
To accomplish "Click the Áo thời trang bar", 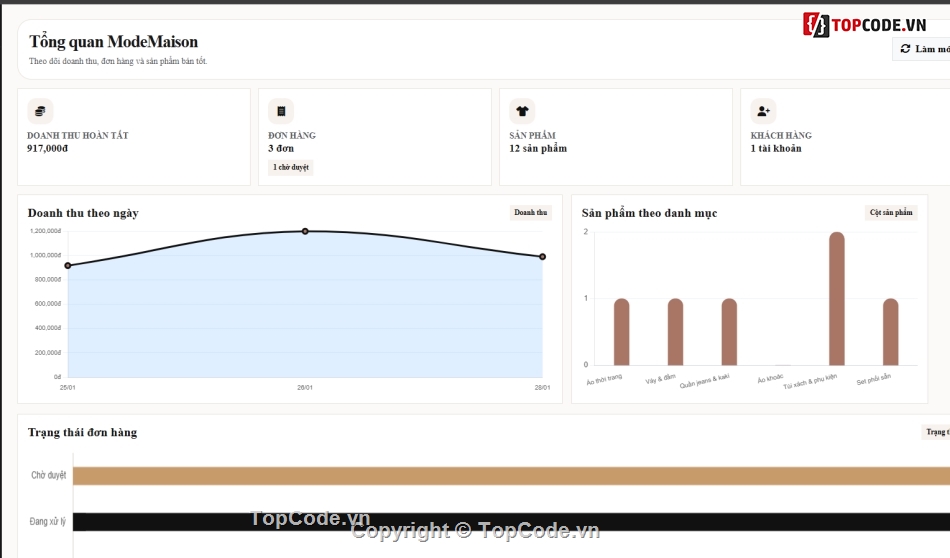I will click(622, 332).
